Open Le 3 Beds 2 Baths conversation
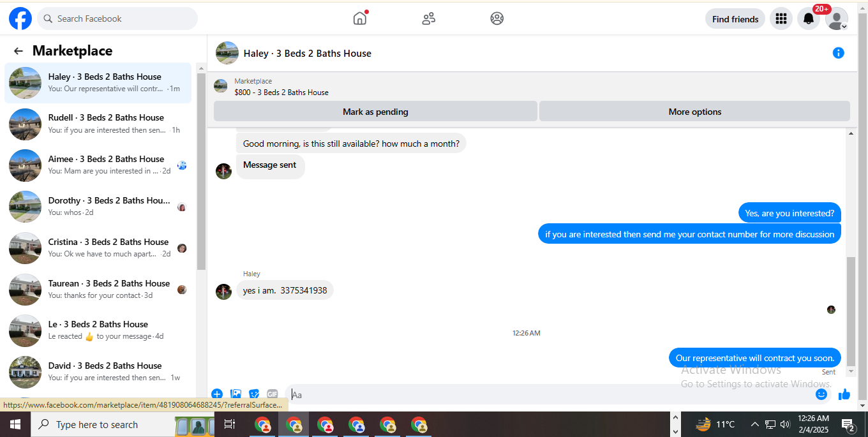Image resolution: width=868 pixels, height=437 pixels. pyautogui.click(x=98, y=330)
